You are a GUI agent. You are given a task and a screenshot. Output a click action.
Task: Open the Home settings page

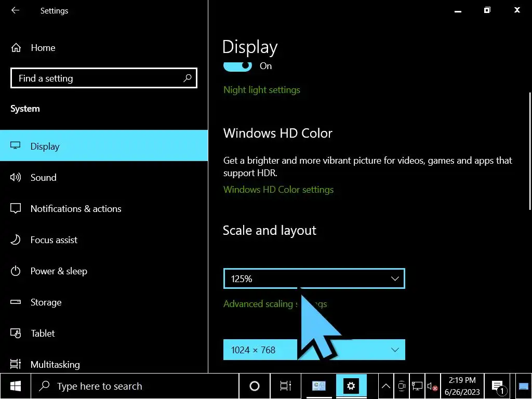tap(104, 48)
